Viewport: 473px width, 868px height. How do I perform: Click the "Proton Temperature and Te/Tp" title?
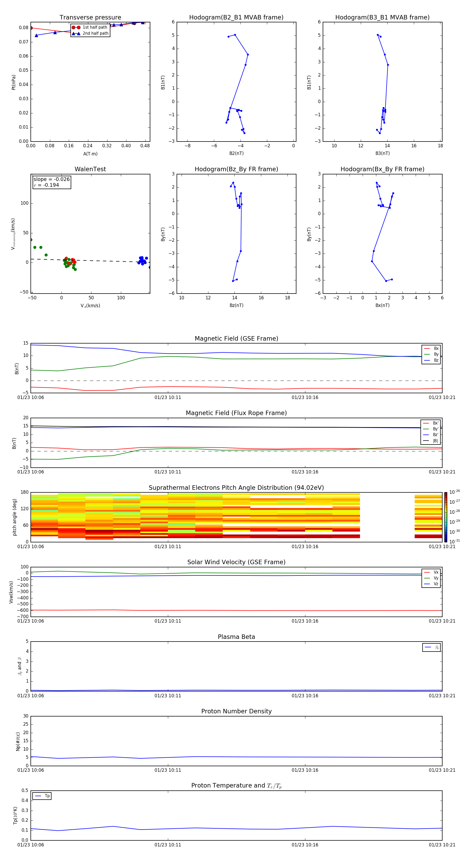[236, 786]
